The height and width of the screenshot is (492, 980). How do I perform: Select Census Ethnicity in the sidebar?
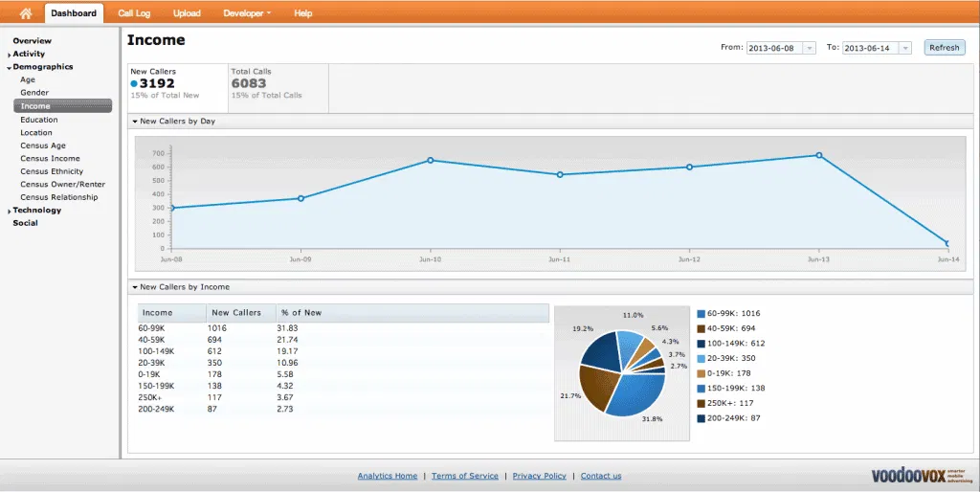pos(52,171)
